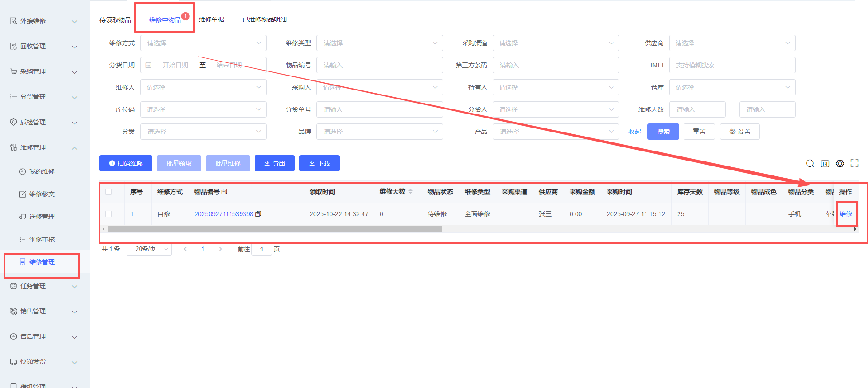This screenshot has height=388, width=868.
Task: Click the 维修 action link in row 1
Action: 845,214
